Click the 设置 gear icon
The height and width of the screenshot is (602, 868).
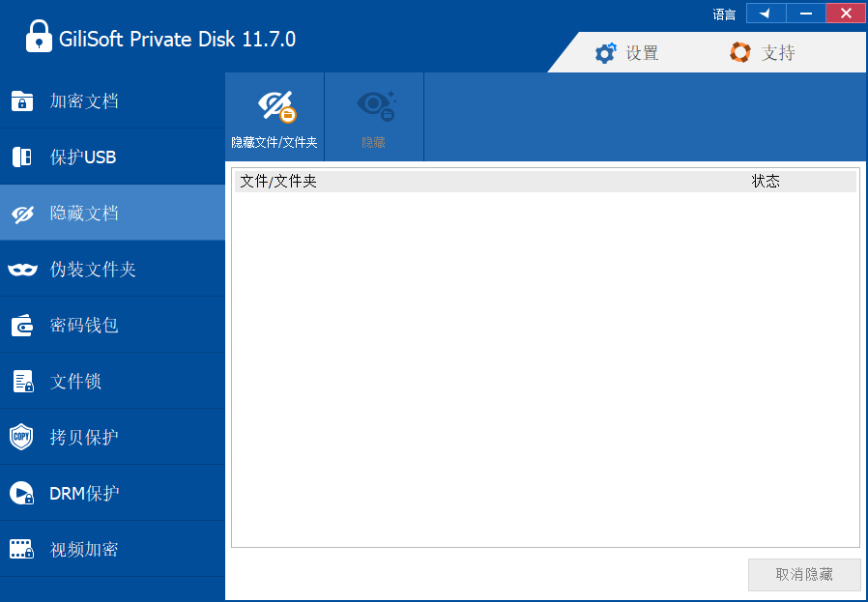tap(605, 53)
